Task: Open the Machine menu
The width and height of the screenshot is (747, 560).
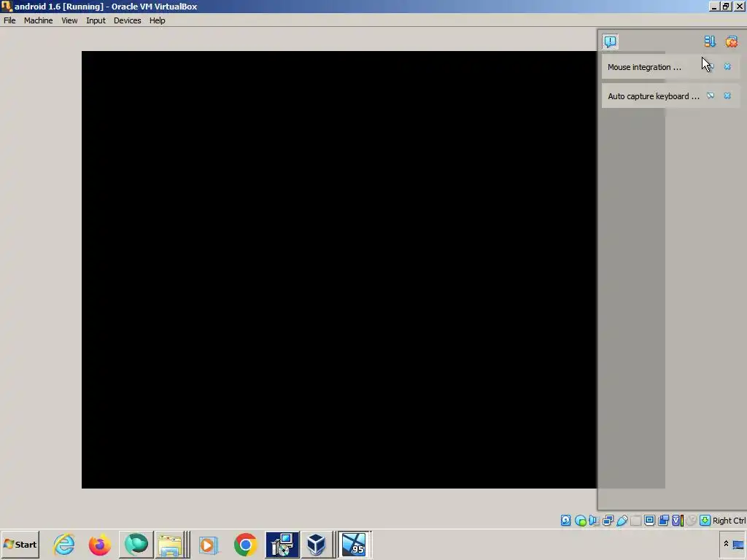Action: [38, 20]
